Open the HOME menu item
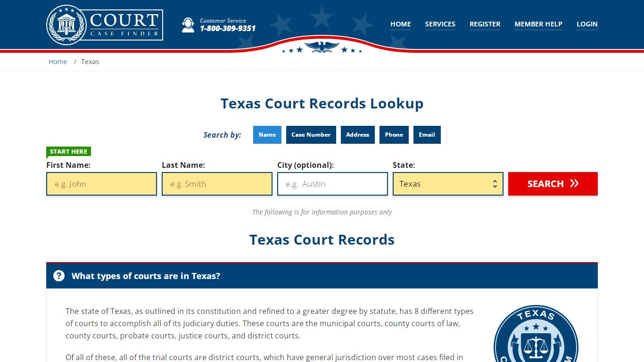 click(401, 24)
